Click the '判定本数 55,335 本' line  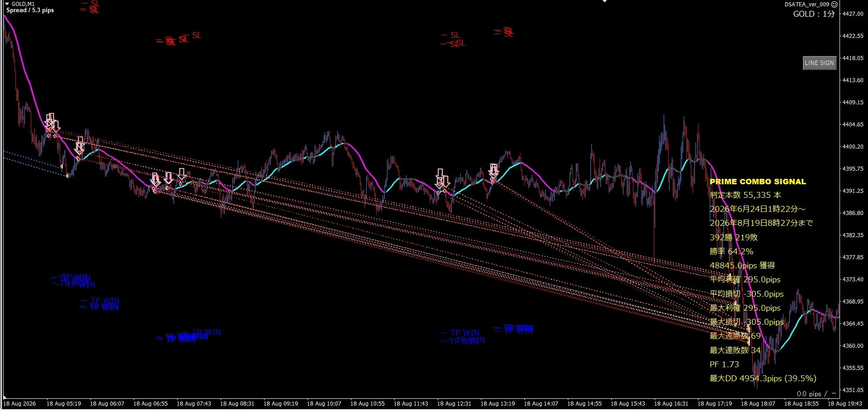click(x=745, y=195)
